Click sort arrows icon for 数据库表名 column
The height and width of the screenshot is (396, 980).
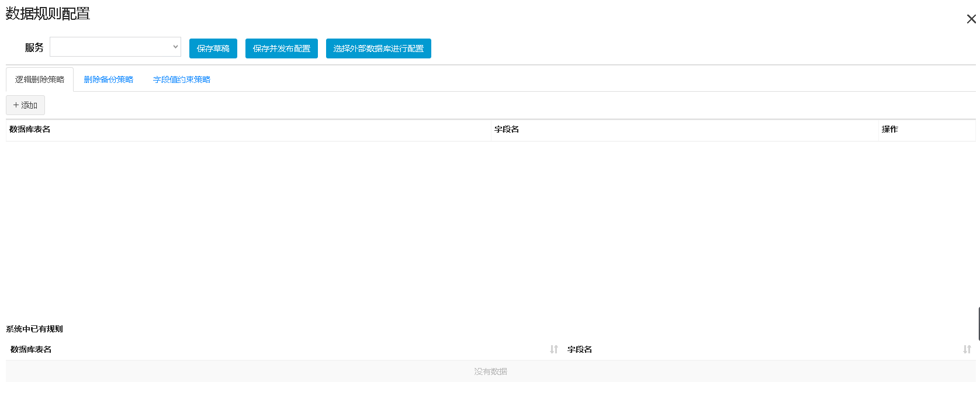point(553,349)
